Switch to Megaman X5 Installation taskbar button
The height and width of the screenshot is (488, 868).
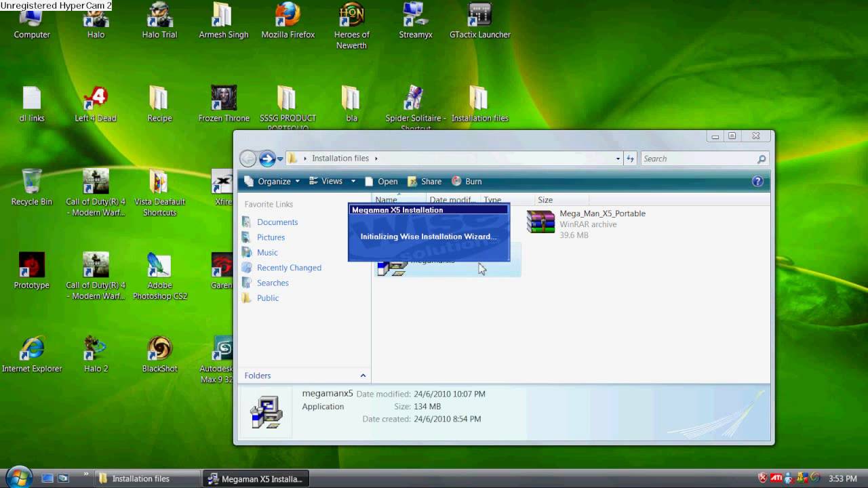(x=256, y=479)
